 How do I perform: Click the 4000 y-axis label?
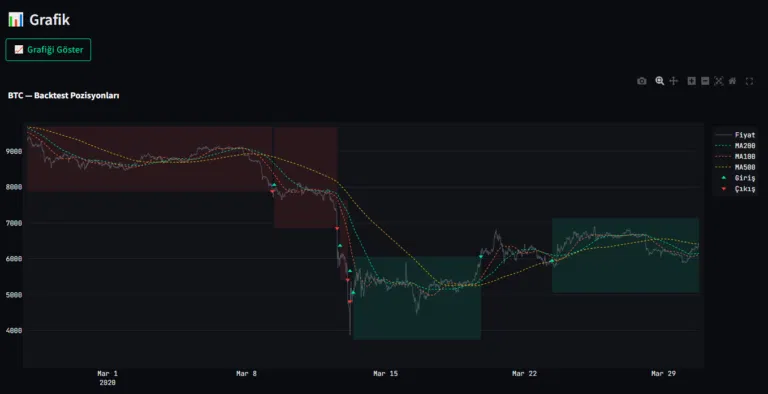[x=14, y=331]
